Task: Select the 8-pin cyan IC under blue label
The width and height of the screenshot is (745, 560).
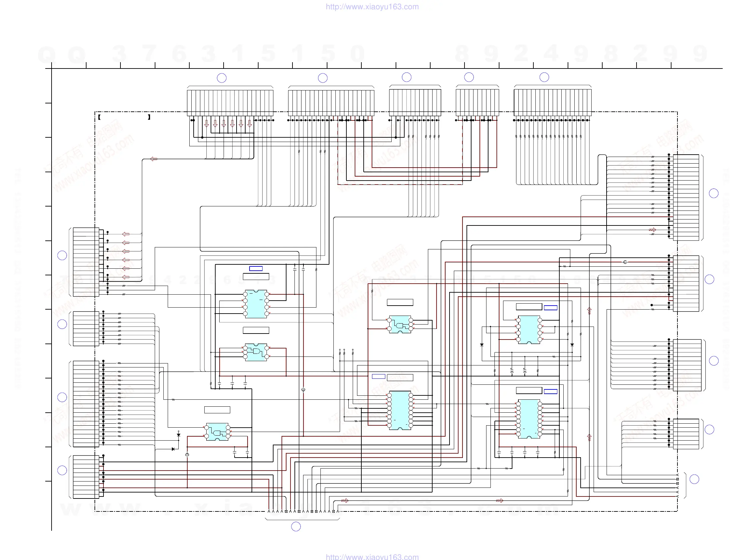Action: (256, 304)
